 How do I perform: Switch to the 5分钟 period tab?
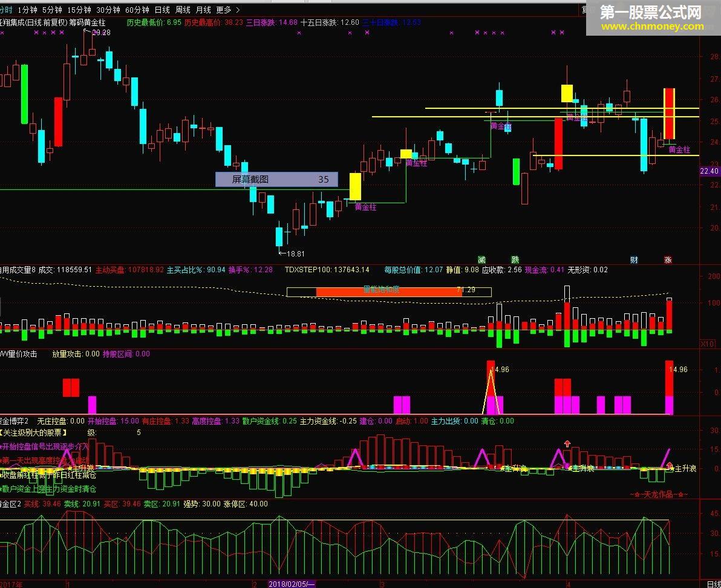(52, 10)
